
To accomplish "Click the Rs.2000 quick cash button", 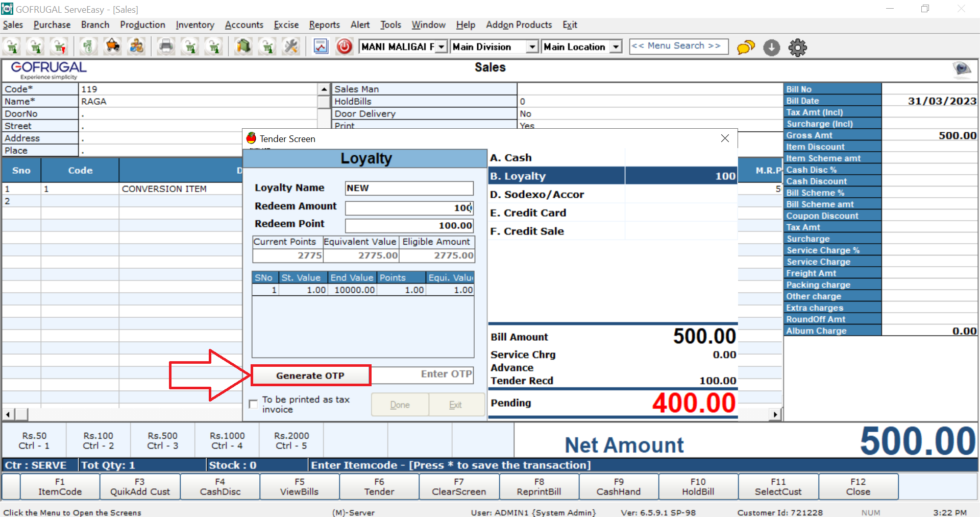I will click(x=291, y=440).
